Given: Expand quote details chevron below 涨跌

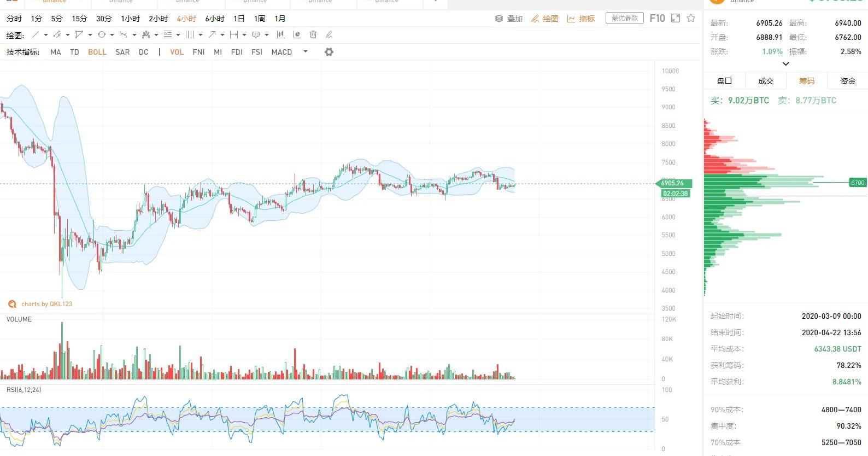Looking at the screenshot, I should 785,64.
